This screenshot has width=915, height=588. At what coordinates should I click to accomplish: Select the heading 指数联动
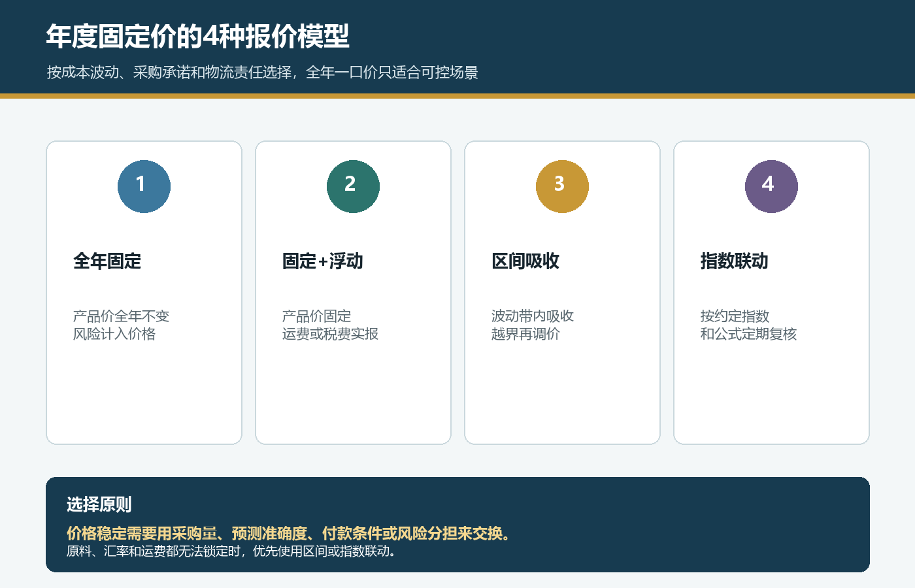(735, 261)
